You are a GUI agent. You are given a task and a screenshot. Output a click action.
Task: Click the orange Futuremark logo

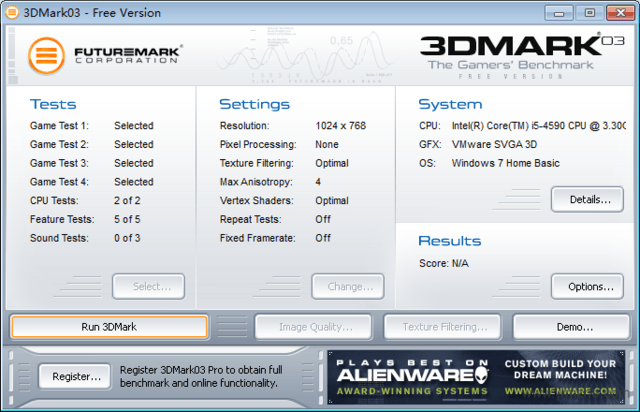[47, 56]
